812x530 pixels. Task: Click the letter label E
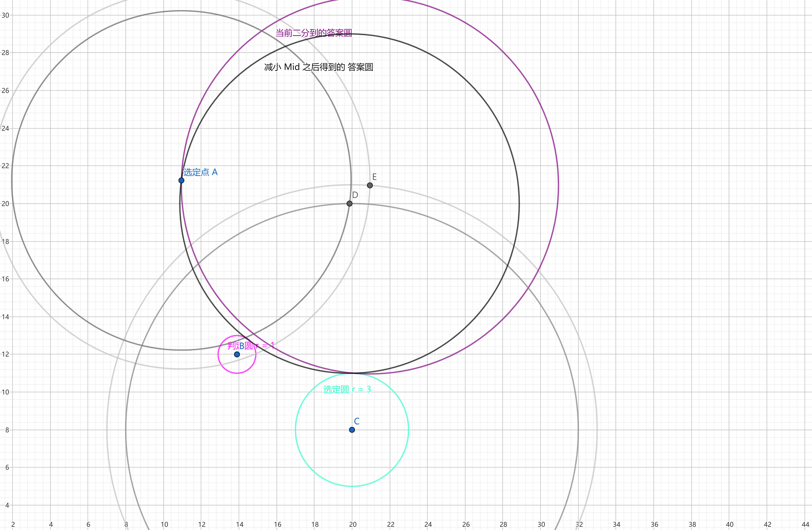pyautogui.click(x=374, y=177)
